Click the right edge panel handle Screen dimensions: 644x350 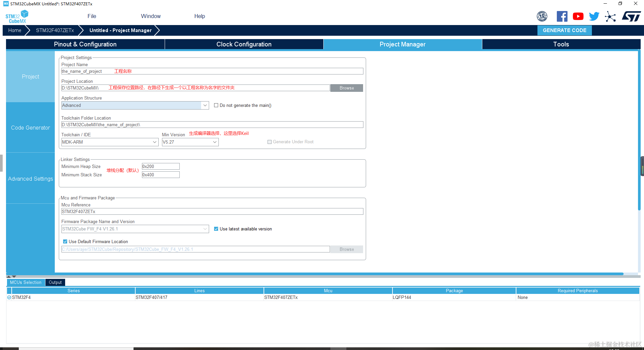642,166
